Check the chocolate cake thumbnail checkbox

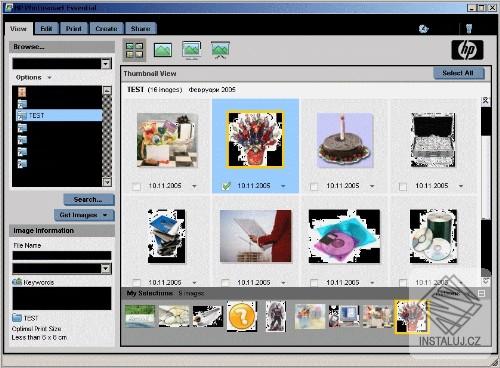coord(314,187)
